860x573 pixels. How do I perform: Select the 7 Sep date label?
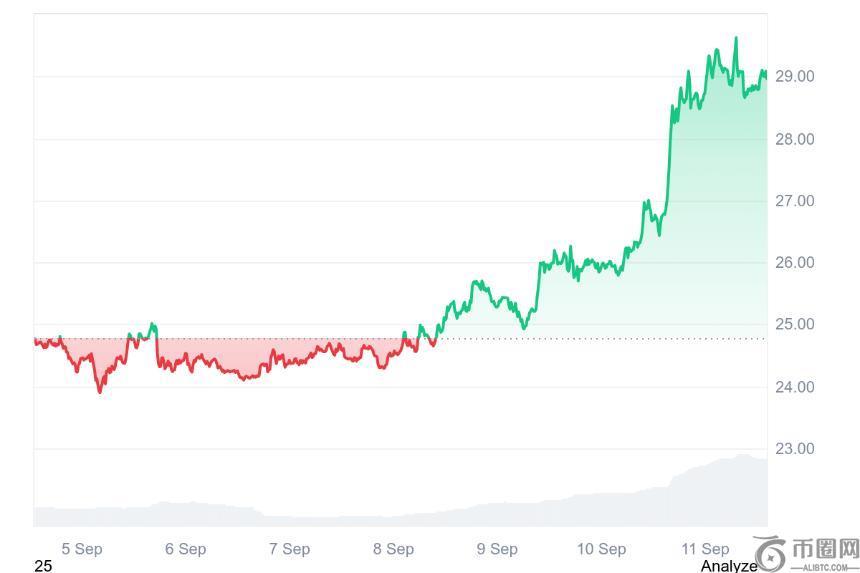[x=290, y=548]
